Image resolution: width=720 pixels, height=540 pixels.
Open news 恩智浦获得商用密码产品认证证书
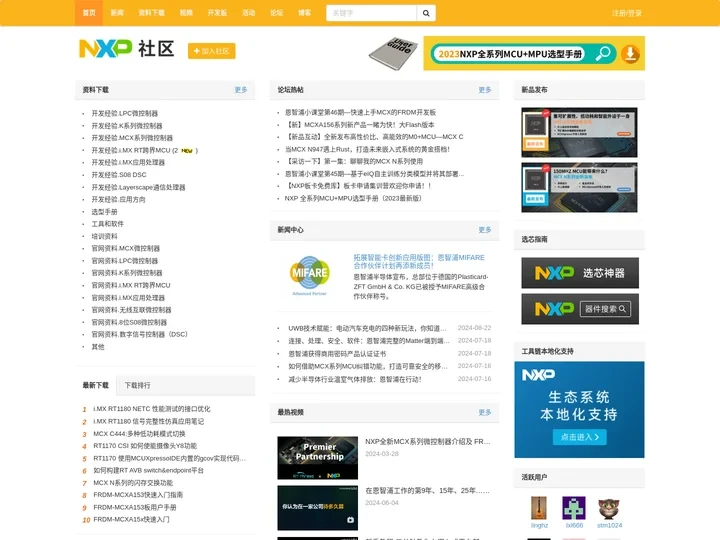[x=337, y=354]
